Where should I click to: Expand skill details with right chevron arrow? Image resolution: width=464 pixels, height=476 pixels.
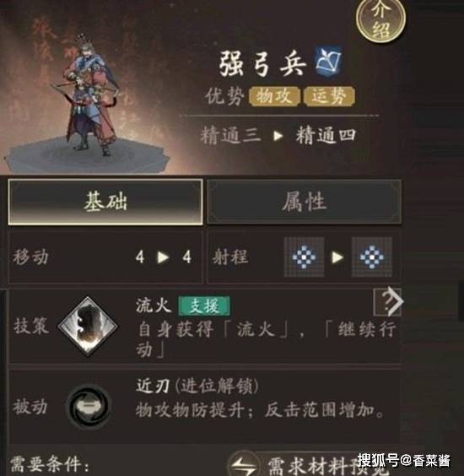(x=388, y=302)
